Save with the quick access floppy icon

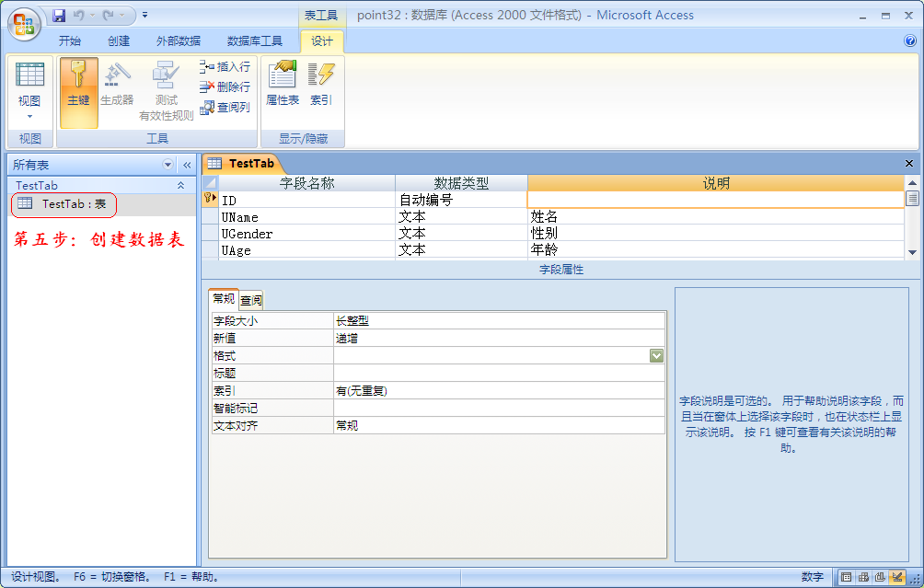59,16
